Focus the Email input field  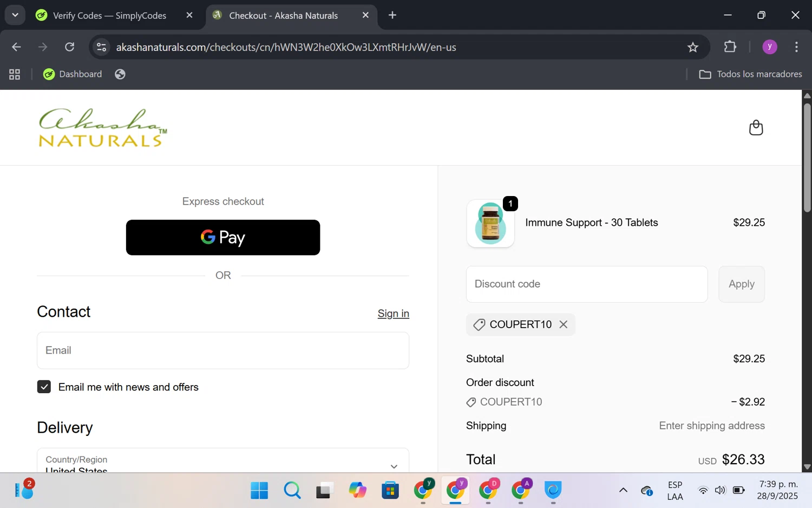point(223,350)
